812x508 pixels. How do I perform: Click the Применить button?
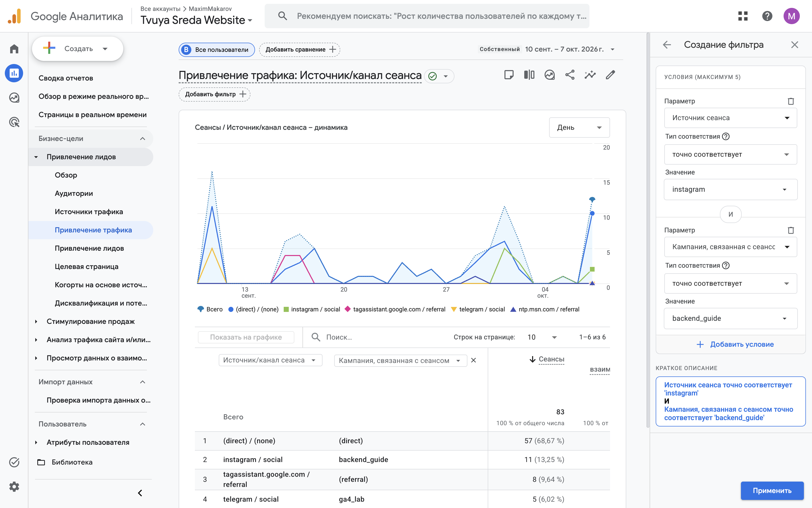pyautogui.click(x=772, y=490)
